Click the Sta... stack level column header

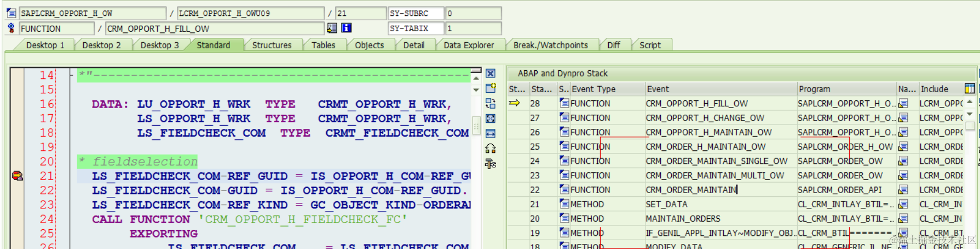[x=543, y=89]
